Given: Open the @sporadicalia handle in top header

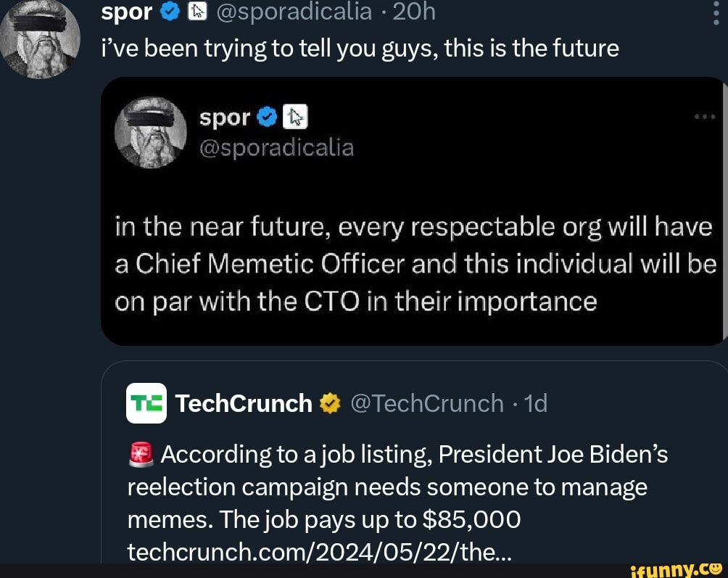Looking at the screenshot, I should 294,12.
